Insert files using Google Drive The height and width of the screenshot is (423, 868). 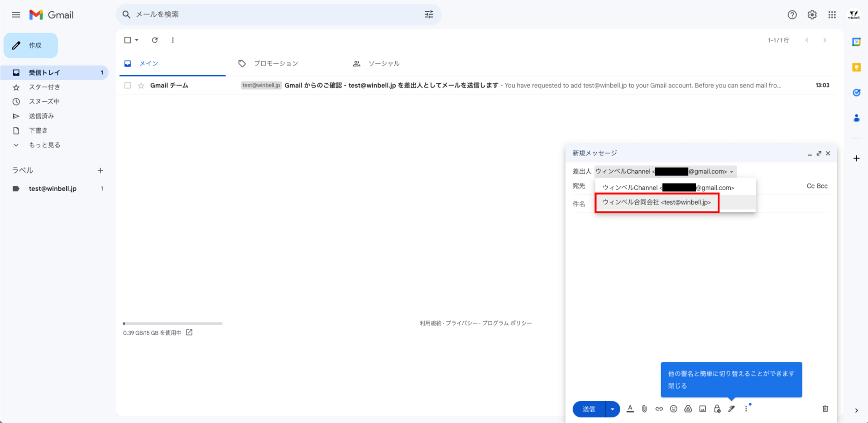[688, 409]
